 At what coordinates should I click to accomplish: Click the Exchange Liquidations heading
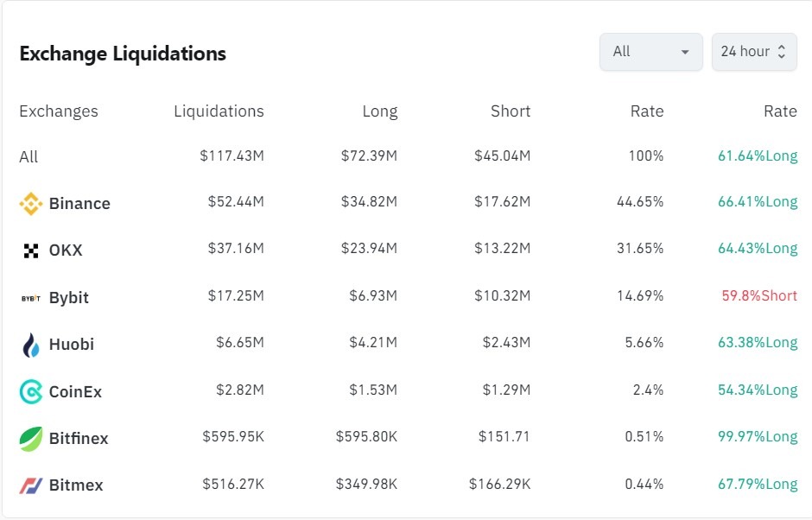[123, 54]
